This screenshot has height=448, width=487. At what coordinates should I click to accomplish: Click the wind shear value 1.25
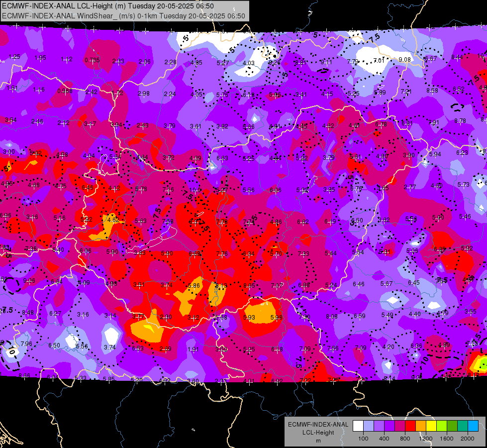point(14,57)
